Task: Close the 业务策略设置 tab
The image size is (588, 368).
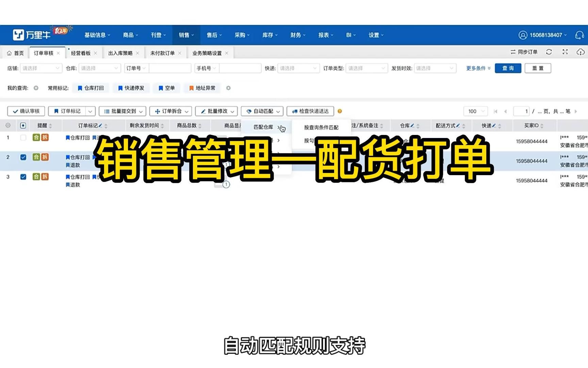Action: coord(227,53)
